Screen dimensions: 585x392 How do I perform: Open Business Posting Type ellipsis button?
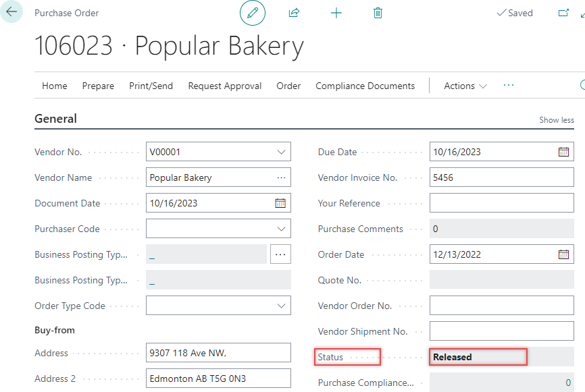click(280, 254)
